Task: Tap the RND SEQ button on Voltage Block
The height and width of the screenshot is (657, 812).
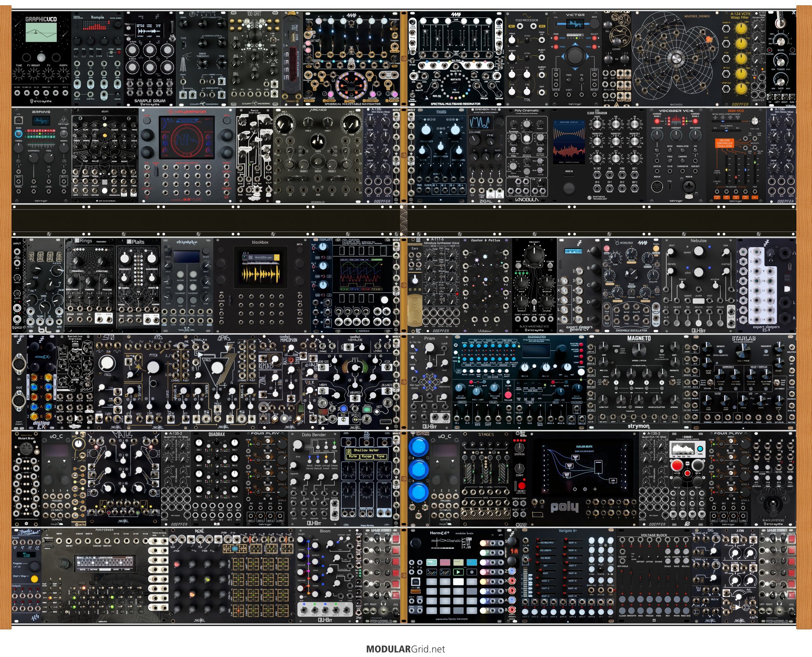Action: pyautogui.click(x=687, y=610)
